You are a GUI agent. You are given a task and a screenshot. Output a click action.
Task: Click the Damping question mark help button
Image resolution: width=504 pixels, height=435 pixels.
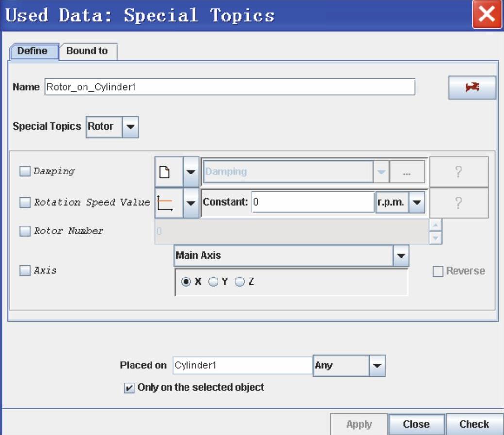pyautogui.click(x=458, y=172)
